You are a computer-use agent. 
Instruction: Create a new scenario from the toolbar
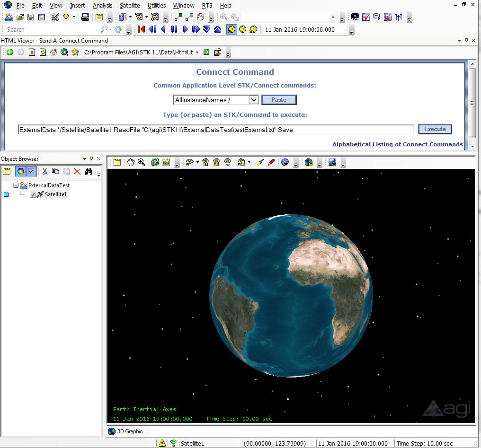(9, 17)
